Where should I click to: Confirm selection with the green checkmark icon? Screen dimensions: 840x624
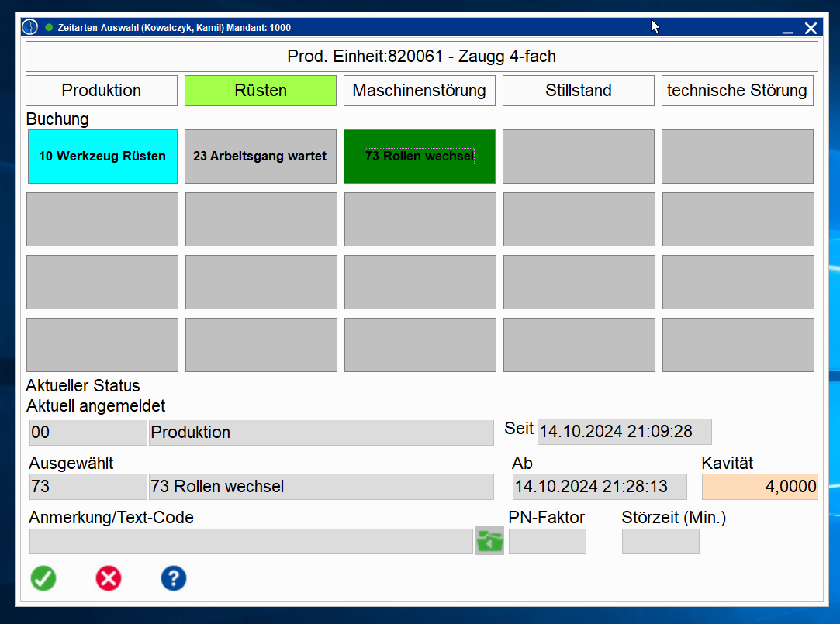(x=43, y=578)
